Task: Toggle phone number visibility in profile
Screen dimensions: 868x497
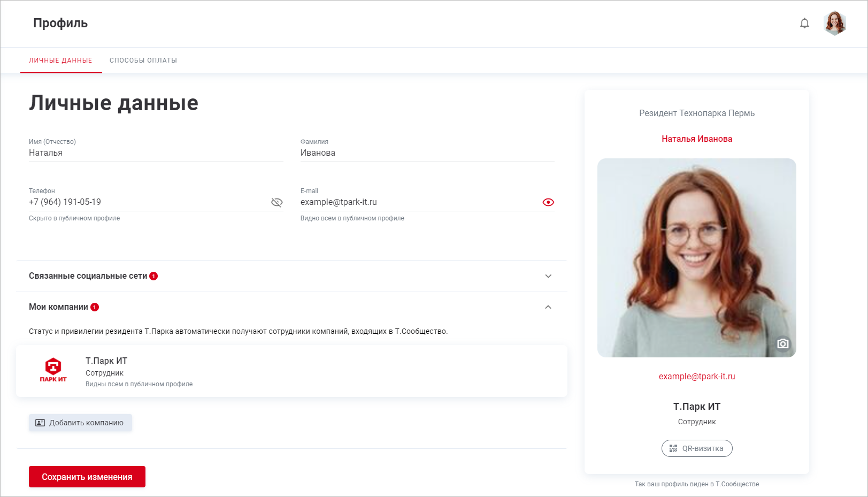Action: point(276,202)
